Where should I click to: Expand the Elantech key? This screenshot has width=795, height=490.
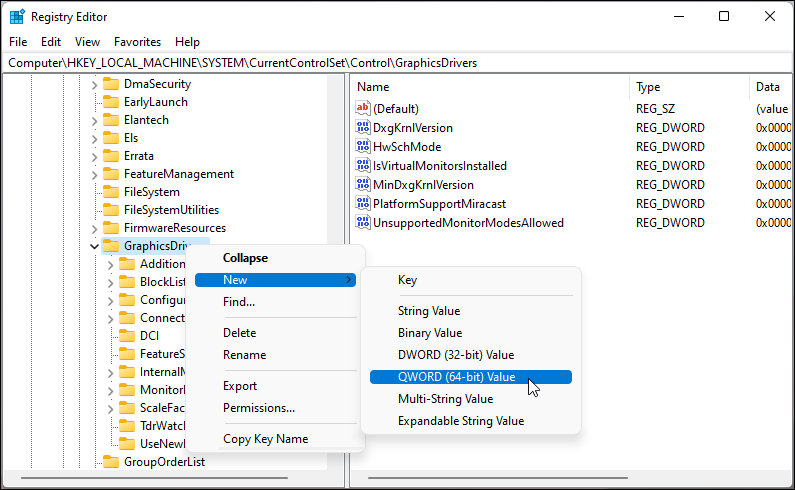[94, 121]
